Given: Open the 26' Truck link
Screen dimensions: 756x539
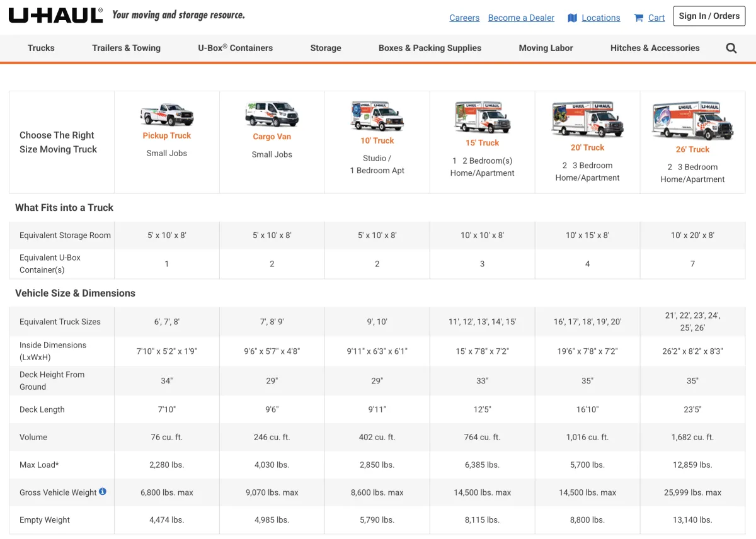Looking at the screenshot, I should tap(693, 149).
